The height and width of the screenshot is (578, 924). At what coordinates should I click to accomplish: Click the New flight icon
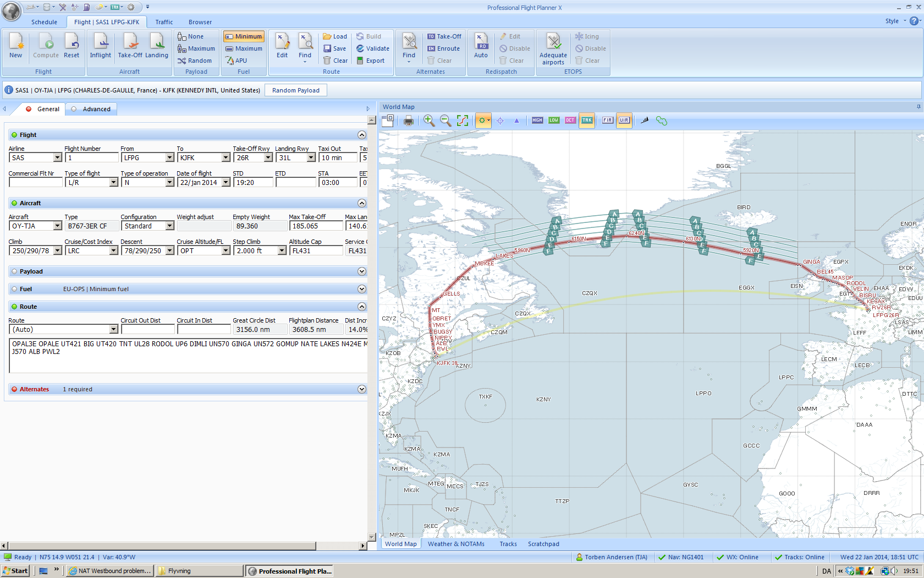pos(15,46)
